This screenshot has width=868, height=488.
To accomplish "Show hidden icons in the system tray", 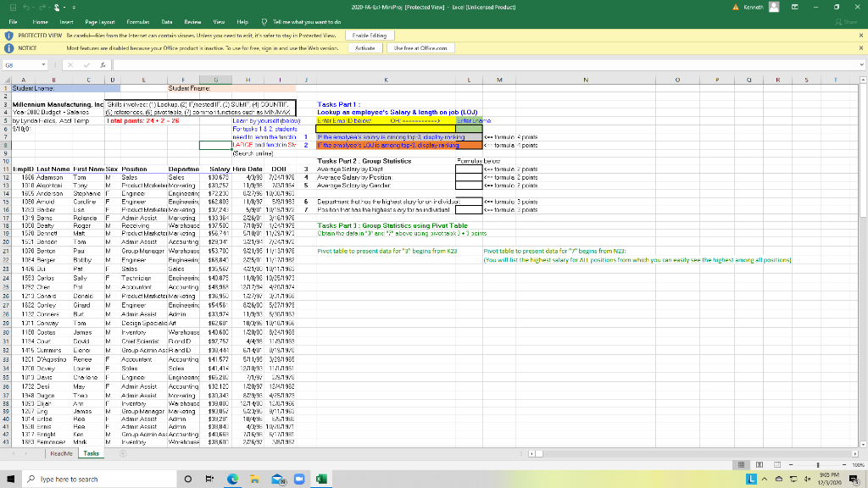I will [x=765, y=479].
